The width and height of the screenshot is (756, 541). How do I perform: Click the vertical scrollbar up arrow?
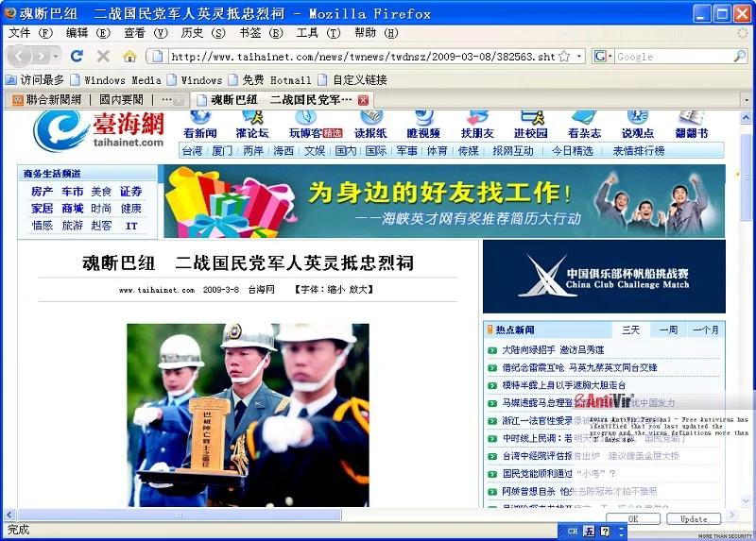(747, 117)
